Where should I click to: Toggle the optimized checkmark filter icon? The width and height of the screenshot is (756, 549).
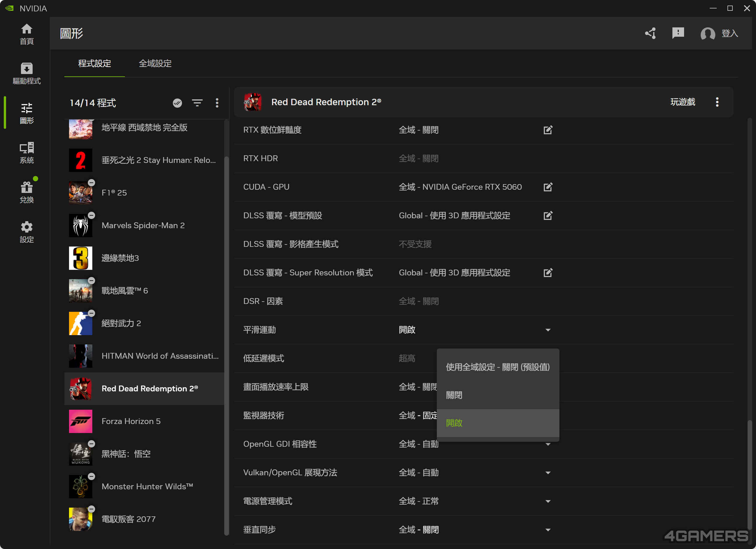(177, 103)
